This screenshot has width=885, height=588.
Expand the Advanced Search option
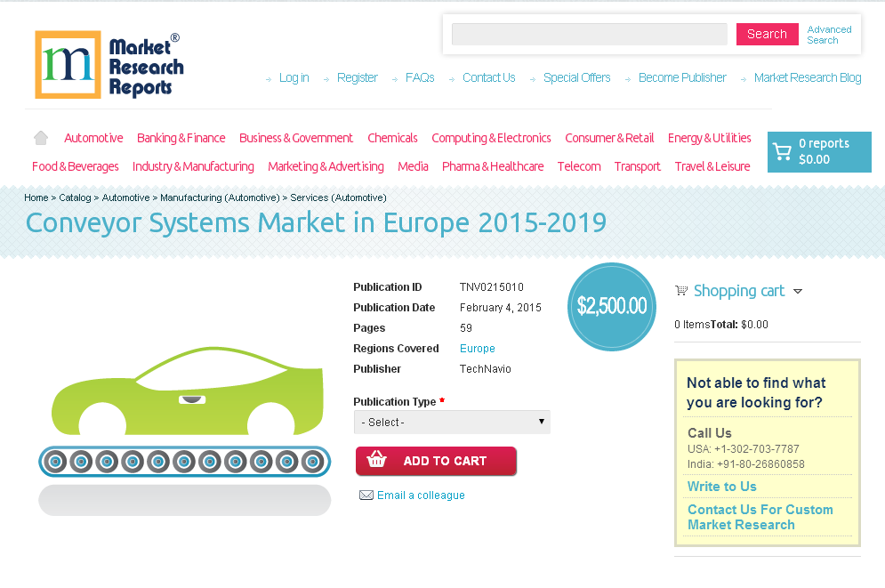point(829,34)
